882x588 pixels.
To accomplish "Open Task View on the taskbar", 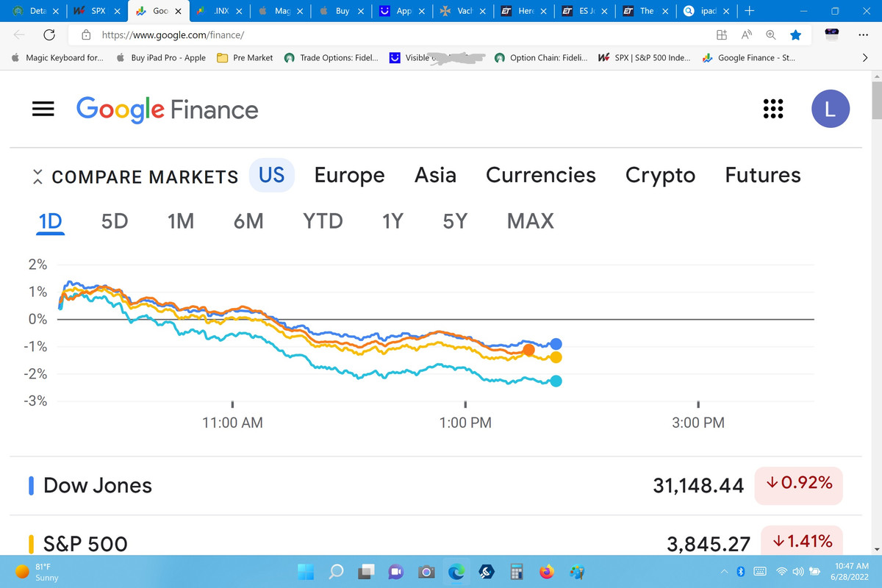I will [x=367, y=572].
